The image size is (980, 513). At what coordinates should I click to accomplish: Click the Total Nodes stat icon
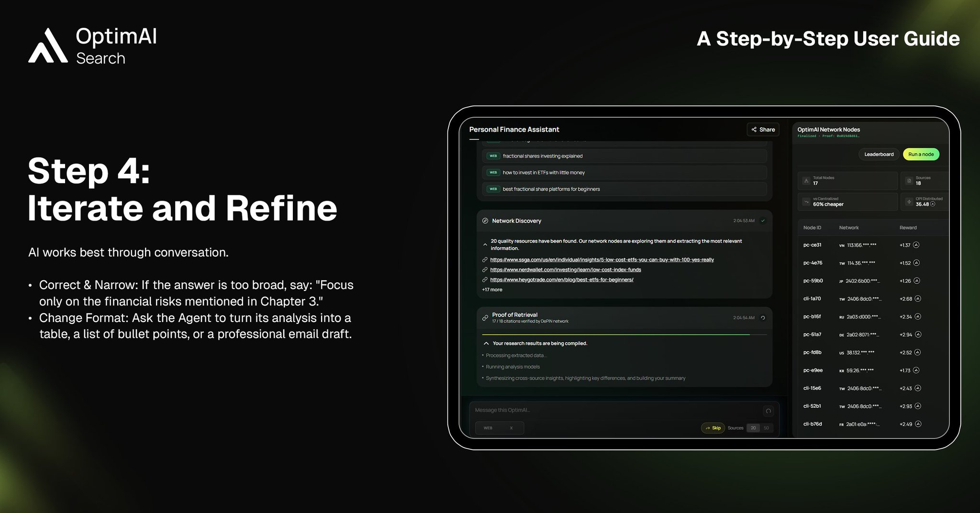(806, 181)
